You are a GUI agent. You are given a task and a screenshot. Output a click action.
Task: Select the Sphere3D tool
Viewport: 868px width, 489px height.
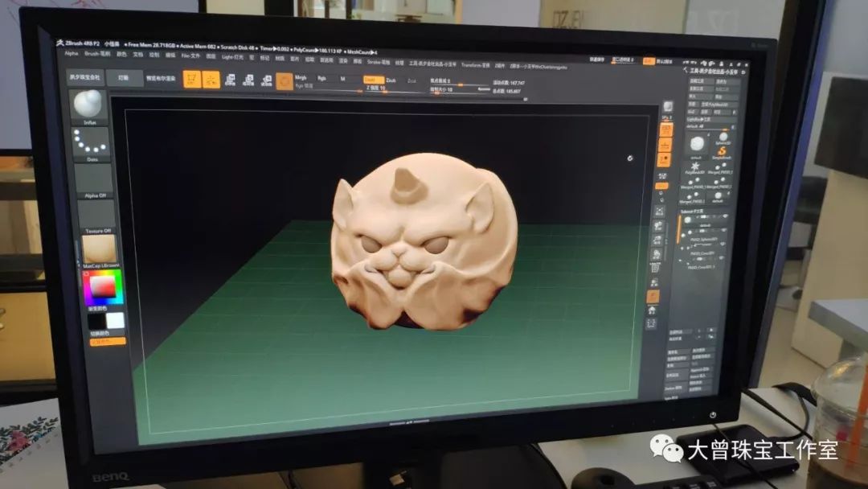point(723,137)
